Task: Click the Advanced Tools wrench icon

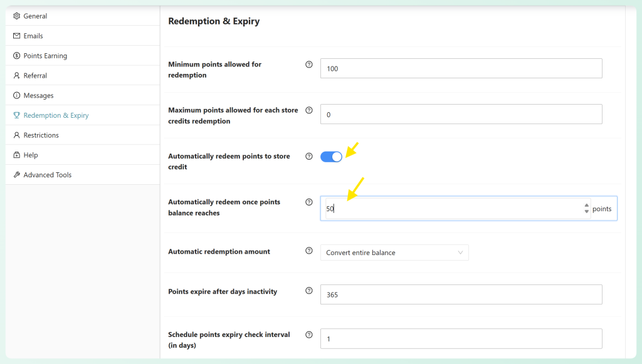Action: (x=16, y=175)
